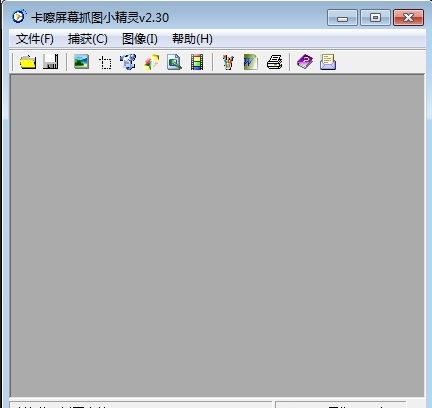
Task: Open the purple help book icon
Action: tap(305, 62)
